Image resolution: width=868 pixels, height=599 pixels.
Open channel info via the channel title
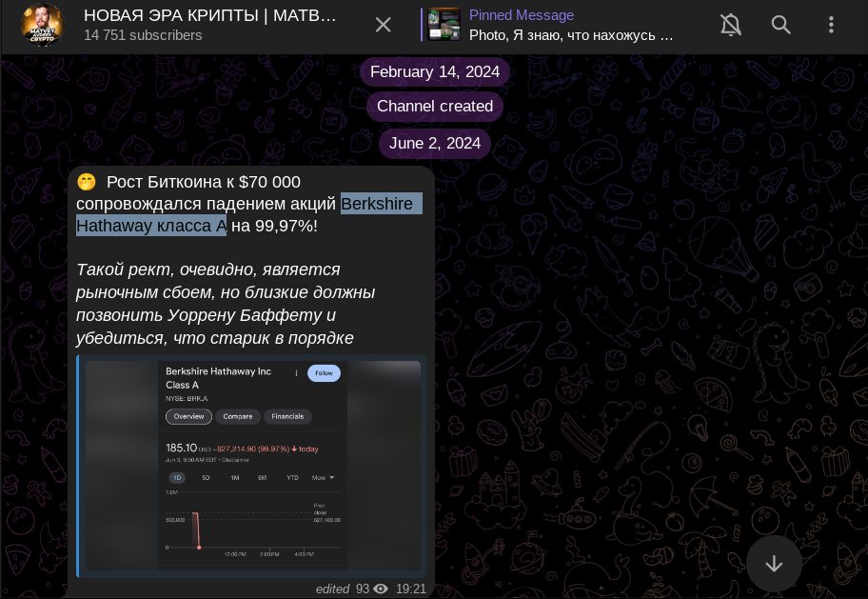209,15
